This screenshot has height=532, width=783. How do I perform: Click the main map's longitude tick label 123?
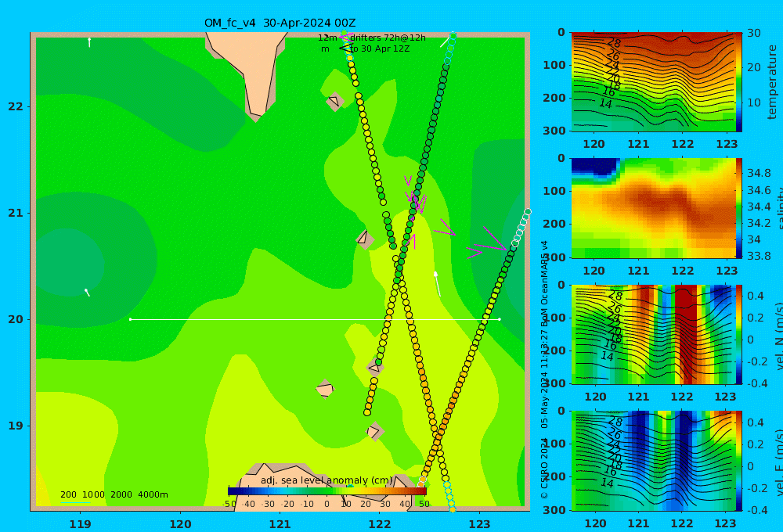[480, 524]
